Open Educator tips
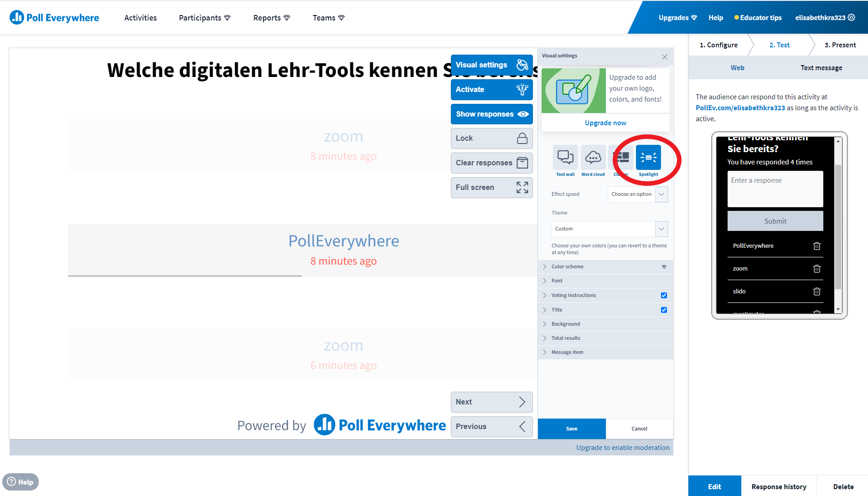 pyautogui.click(x=758, y=18)
